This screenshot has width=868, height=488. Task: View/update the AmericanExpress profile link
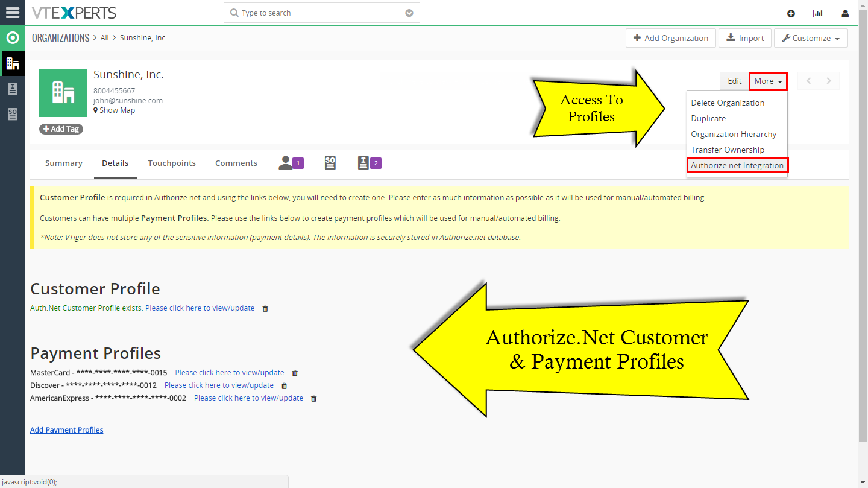point(248,398)
